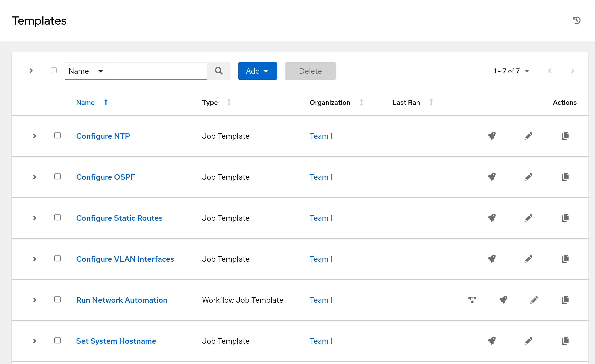This screenshot has width=595, height=364.
Task: Expand Configure OSPF row details
Action: pos(35,177)
